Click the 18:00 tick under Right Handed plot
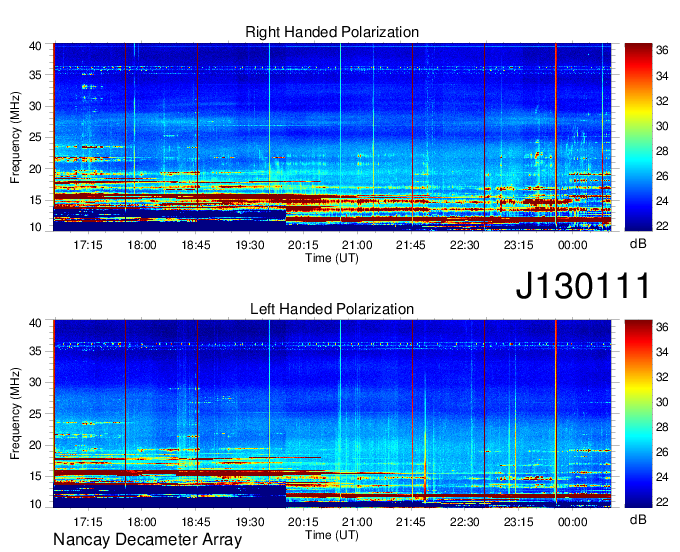The height and width of the screenshot is (552, 680). [142, 245]
